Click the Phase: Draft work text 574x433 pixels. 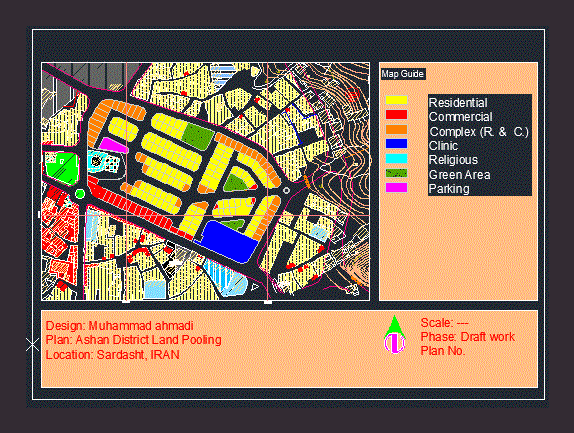468,337
